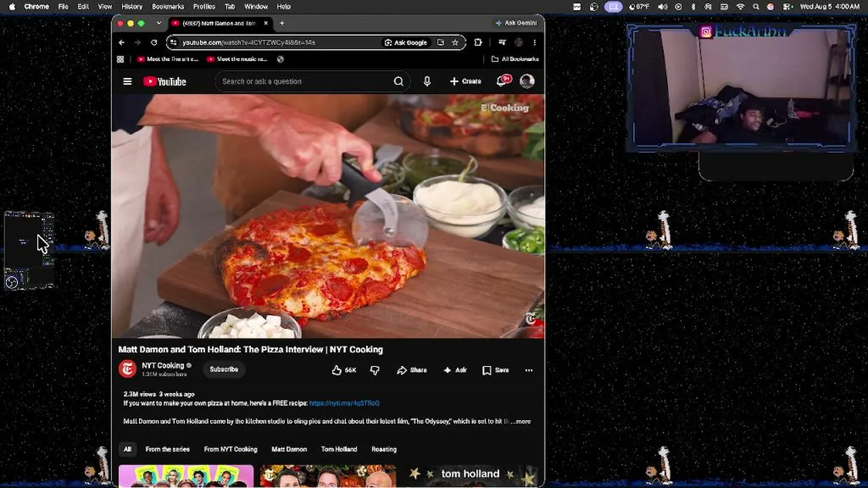Open Chrome media controls icon
868x488 pixels.
click(x=502, y=42)
